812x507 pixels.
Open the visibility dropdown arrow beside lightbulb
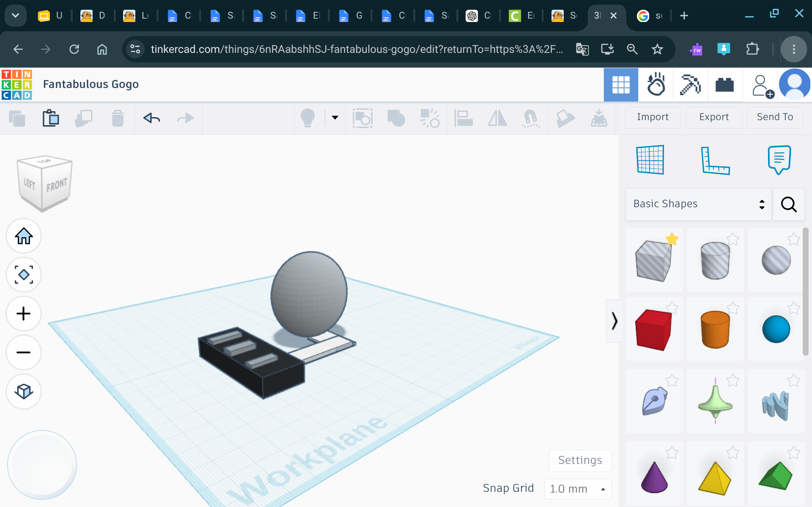tap(335, 118)
